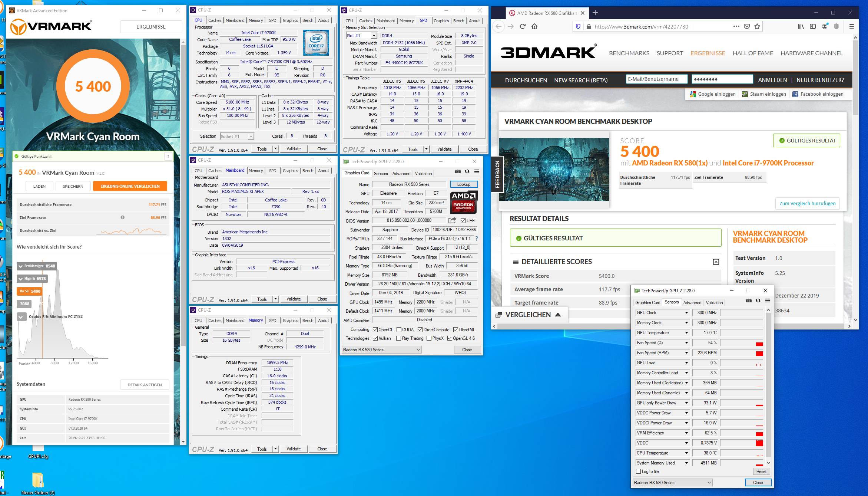Toggle DirectCompute checkbox in GPU-Z
The height and width of the screenshot is (496, 868).
pos(420,329)
